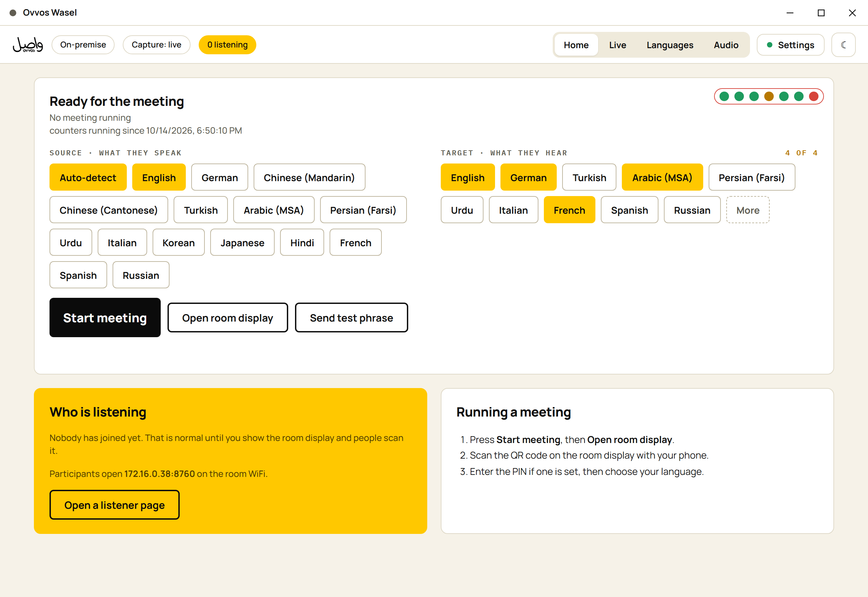868x597 pixels.
Task: Select Italian as source language
Action: [122, 243]
